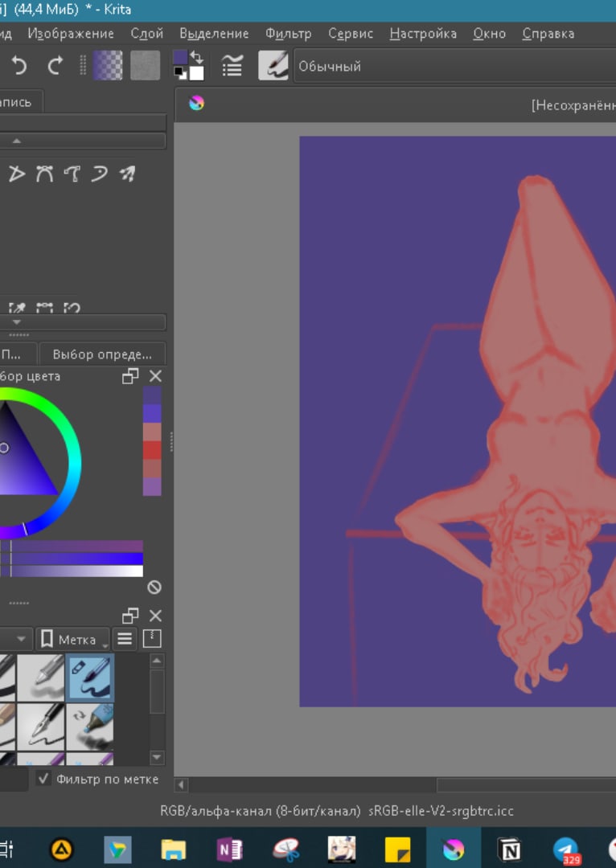Select the Multibrush tool
The image size is (616, 868).
pyautogui.click(x=127, y=174)
